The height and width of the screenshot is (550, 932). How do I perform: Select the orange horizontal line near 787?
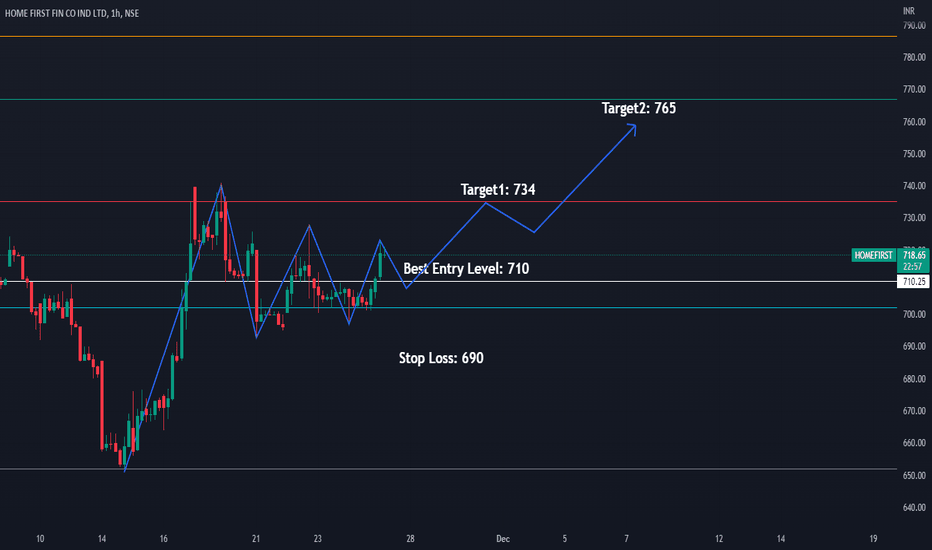[448, 37]
